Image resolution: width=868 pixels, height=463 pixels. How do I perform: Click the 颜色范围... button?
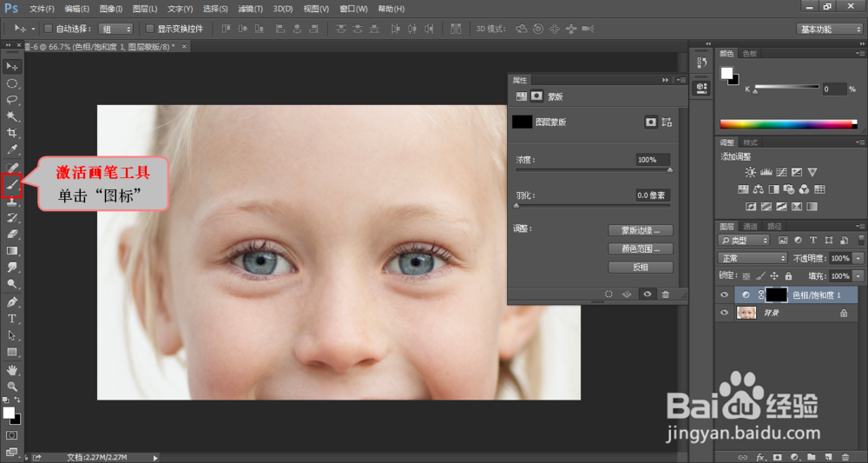(641, 248)
